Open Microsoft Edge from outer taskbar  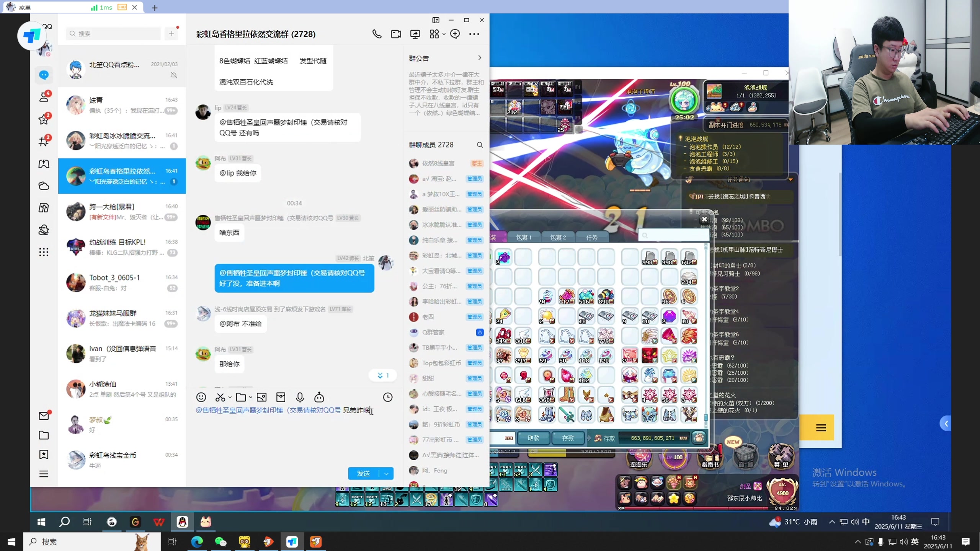tap(197, 541)
